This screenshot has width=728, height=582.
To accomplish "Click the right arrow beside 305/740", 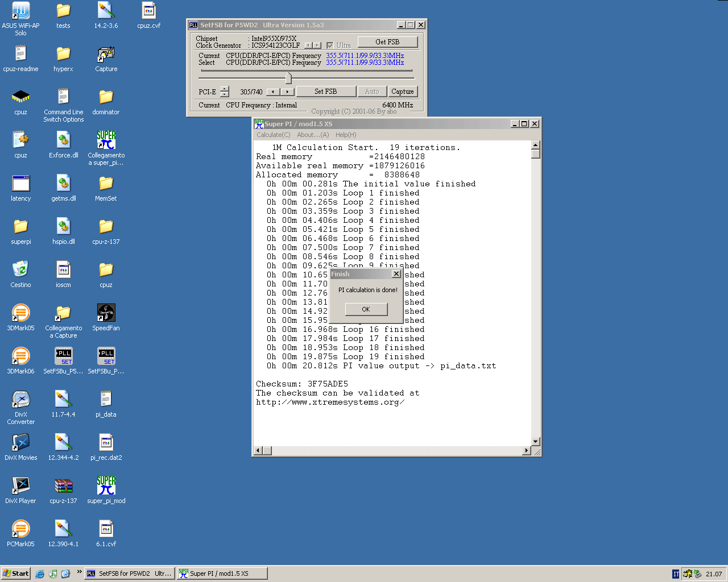I will click(x=287, y=92).
